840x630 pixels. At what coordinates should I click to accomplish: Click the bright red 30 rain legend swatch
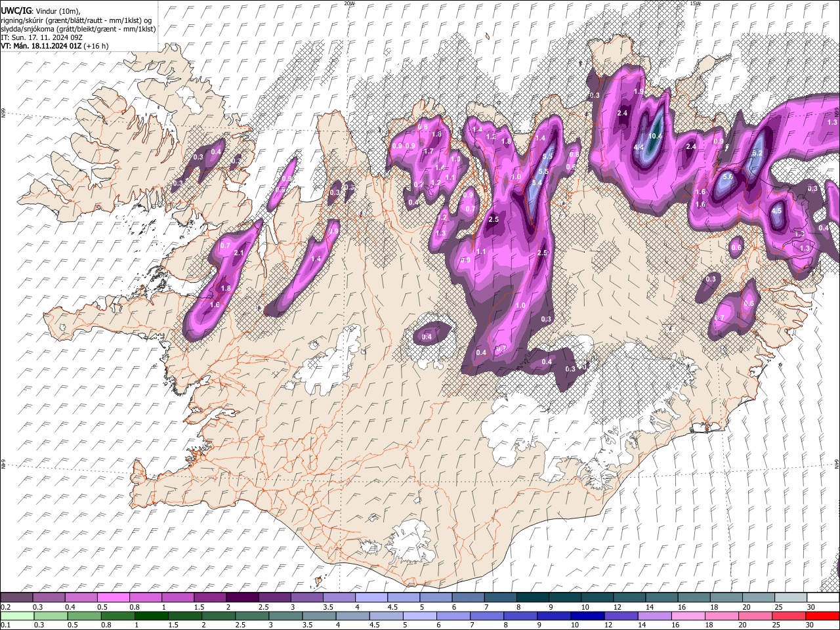pos(822,616)
